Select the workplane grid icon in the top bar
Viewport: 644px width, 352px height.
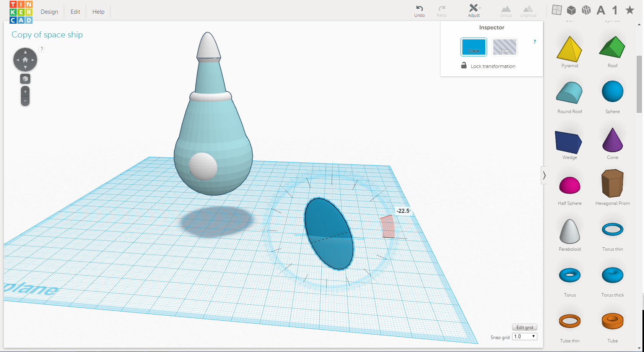(557, 10)
